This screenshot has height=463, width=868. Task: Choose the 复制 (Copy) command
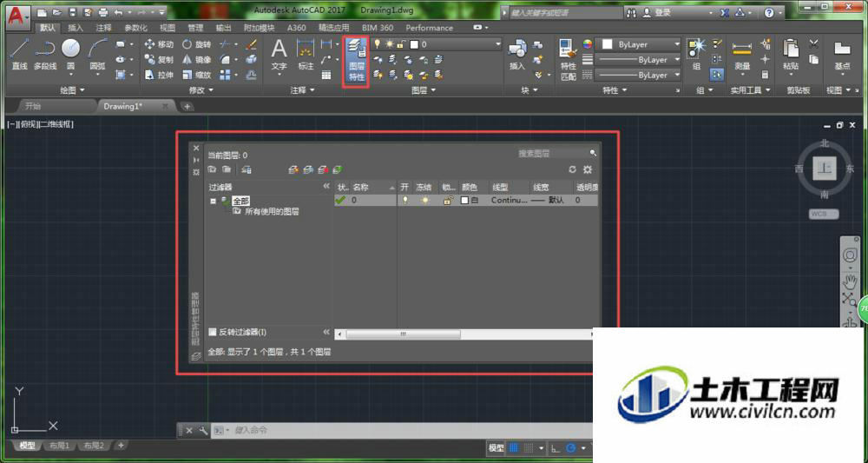point(159,59)
